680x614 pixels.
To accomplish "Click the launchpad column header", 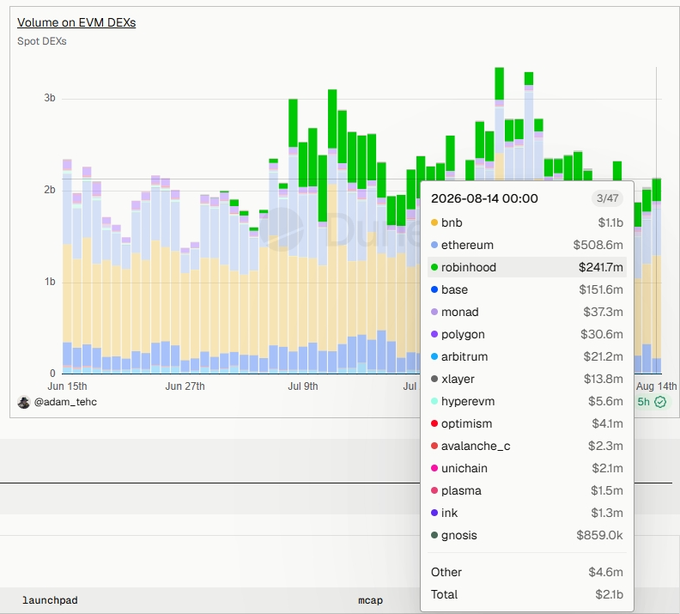I will 50,601.
